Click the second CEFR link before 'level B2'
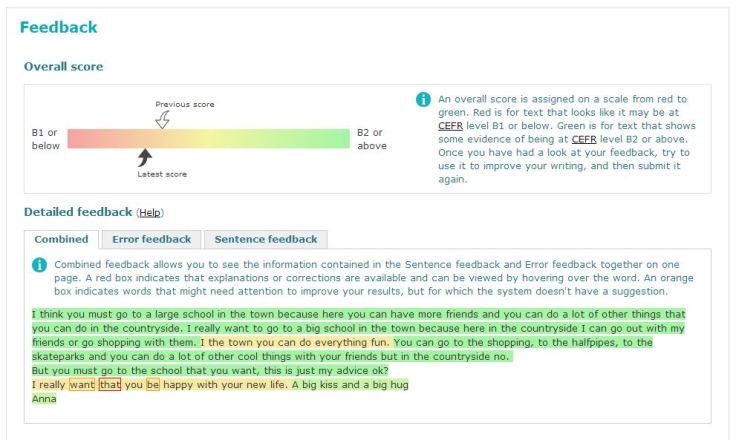Viewport: 736px width, 440px height. (584, 140)
